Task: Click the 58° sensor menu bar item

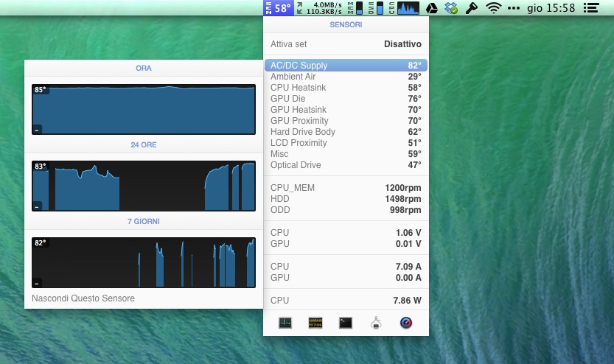Action: coord(279,8)
